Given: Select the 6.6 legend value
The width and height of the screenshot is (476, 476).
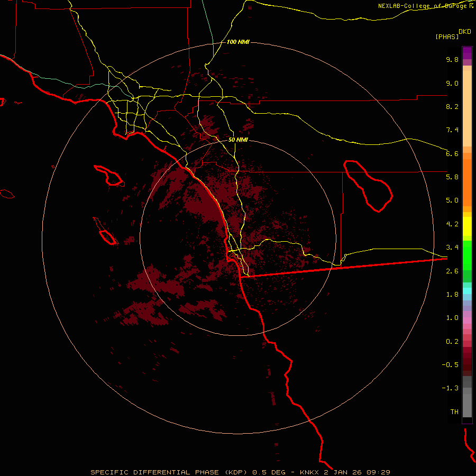Looking at the screenshot, I should click(x=452, y=153).
